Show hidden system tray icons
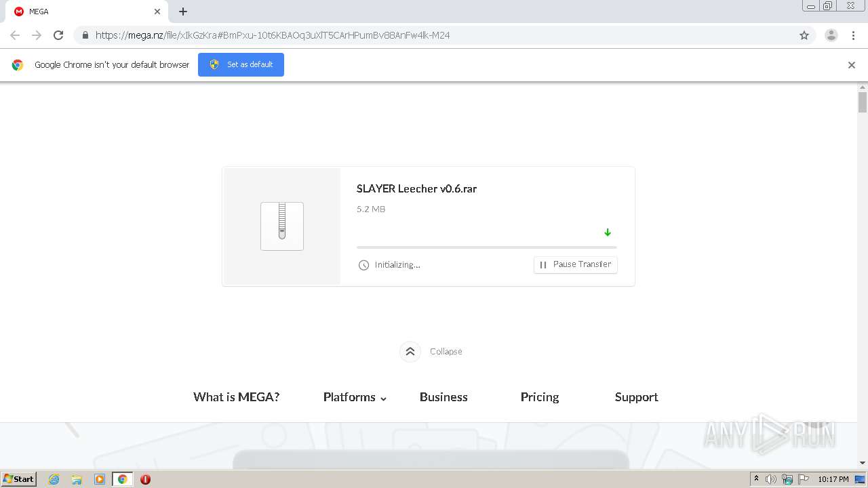Viewport: 868px width, 488px height. pyautogui.click(x=757, y=479)
